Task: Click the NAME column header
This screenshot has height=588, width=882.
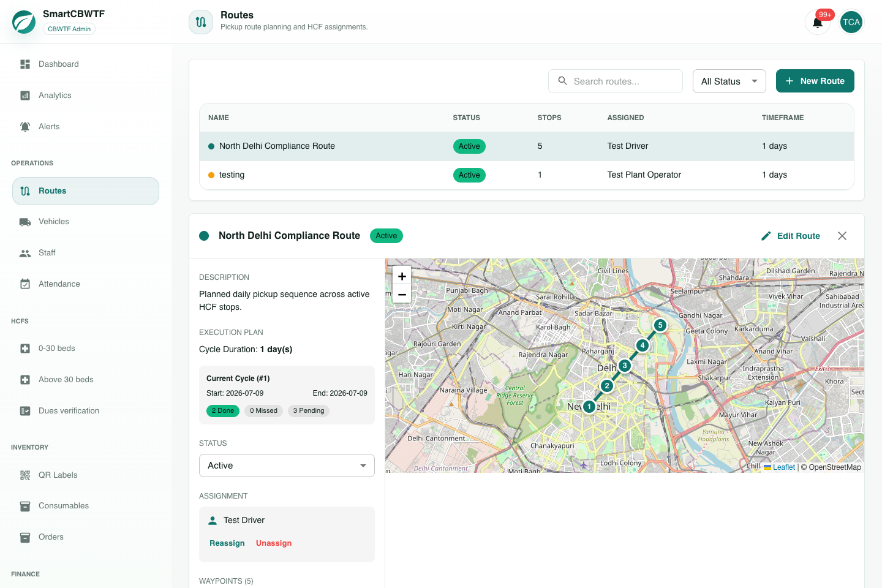Action: tap(219, 118)
